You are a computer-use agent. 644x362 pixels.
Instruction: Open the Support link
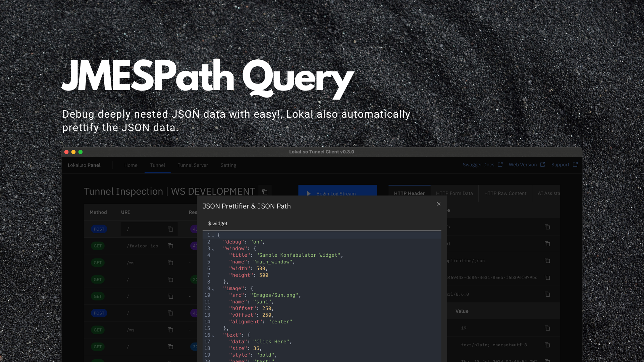pyautogui.click(x=560, y=165)
